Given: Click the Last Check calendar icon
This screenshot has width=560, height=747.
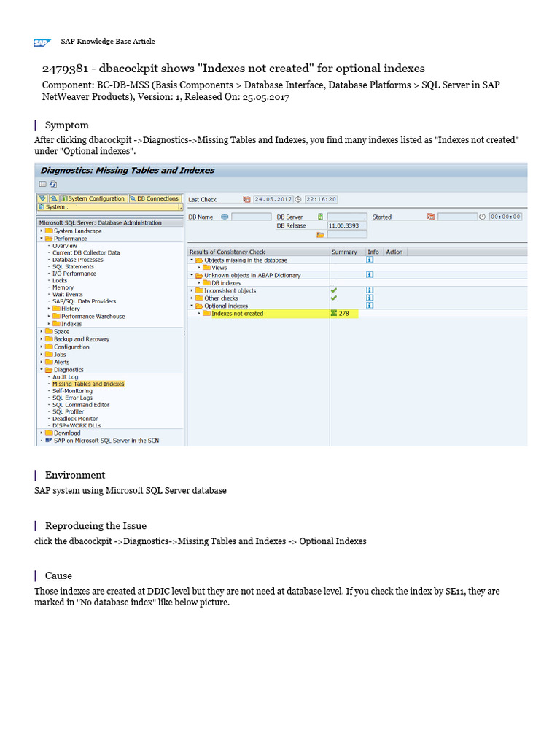Looking at the screenshot, I should [246, 199].
